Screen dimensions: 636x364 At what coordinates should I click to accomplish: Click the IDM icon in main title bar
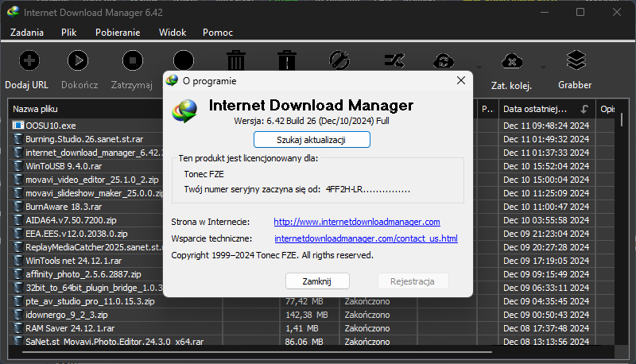click(13, 12)
